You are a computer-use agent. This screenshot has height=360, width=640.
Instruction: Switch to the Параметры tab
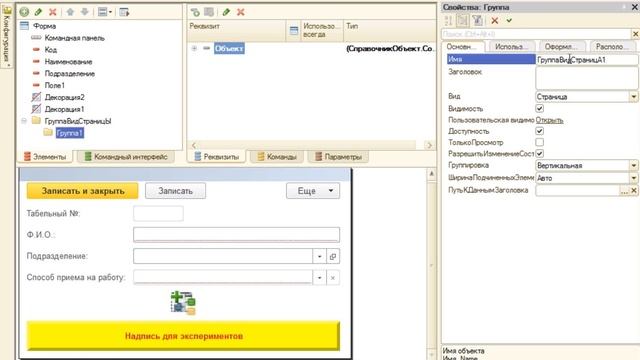(x=338, y=157)
